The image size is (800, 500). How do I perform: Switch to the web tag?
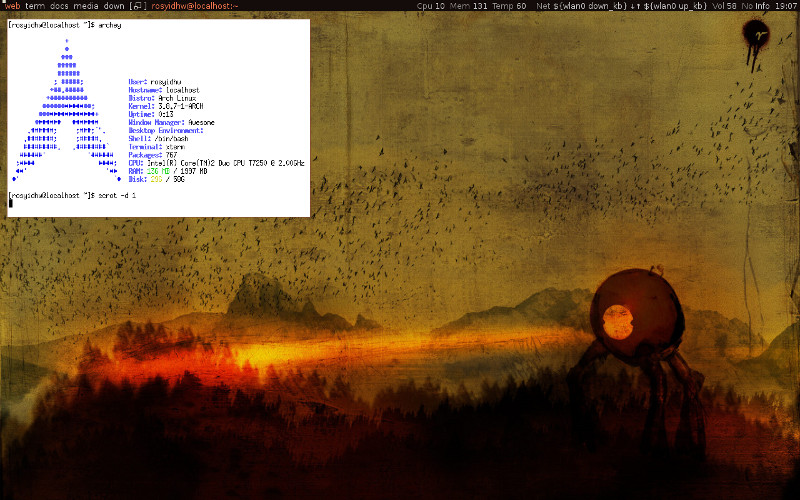click(12, 6)
